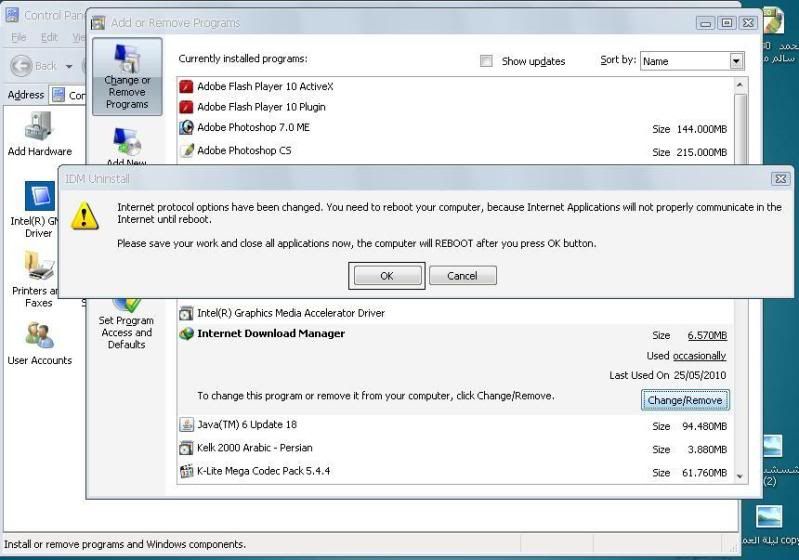Select Intel(R) Graphics Media Accelerator Driver
The image size is (799, 560).
pos(290,313)
